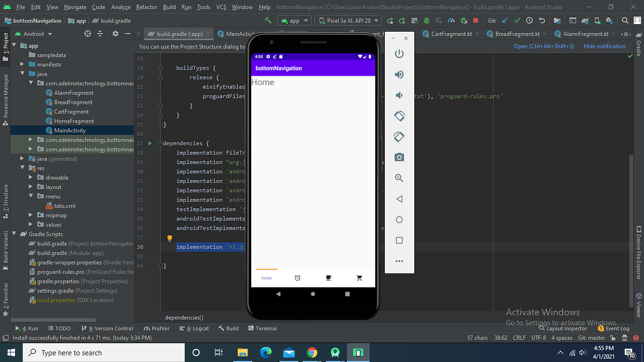
Task: Commit changes via the green checkmark icon
Action: coord(518,20)
